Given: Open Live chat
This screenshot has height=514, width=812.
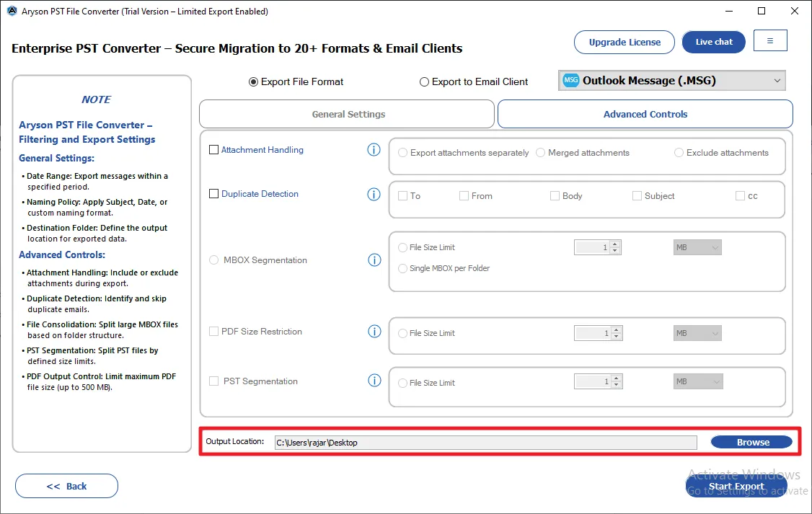Looking at the screenshot, I should click(714, 42).
